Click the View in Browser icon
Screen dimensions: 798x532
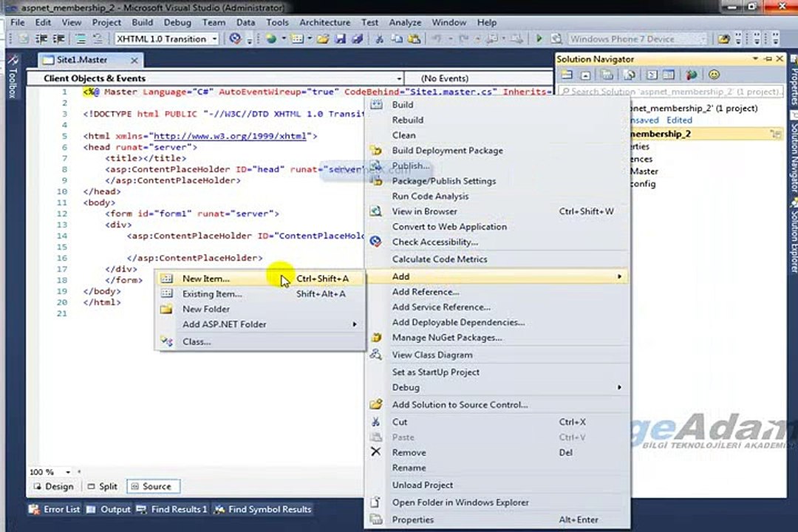[x=375, y=211]
